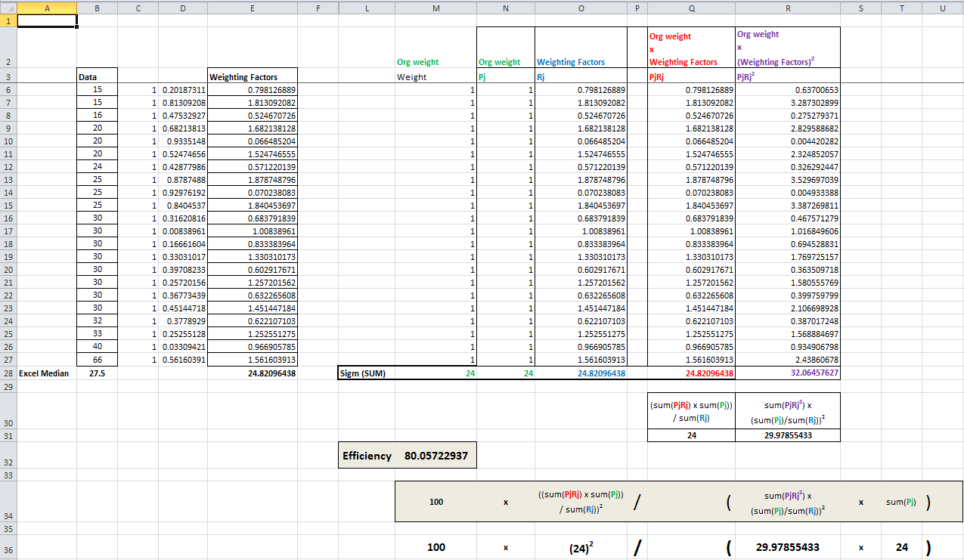Click the data value 66
This screenshot has height=560, width=964.
pyautogui.click(x=98, y=360)
